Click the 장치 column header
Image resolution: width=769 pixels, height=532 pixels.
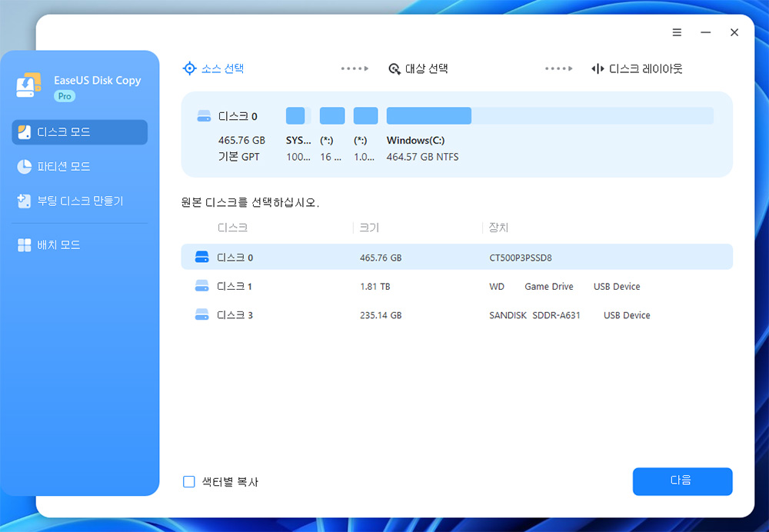[498, 228]
